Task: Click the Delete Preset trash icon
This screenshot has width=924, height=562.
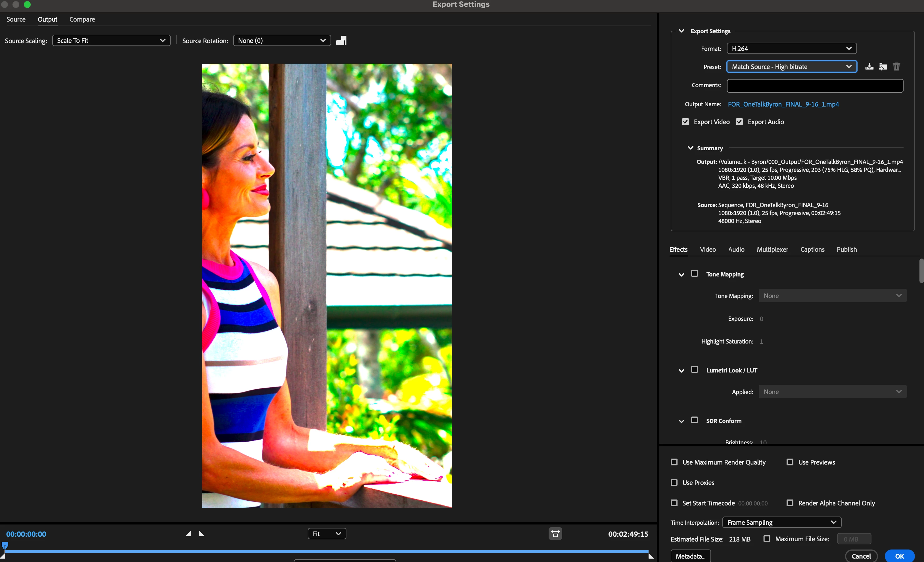Action: point(896,67)
